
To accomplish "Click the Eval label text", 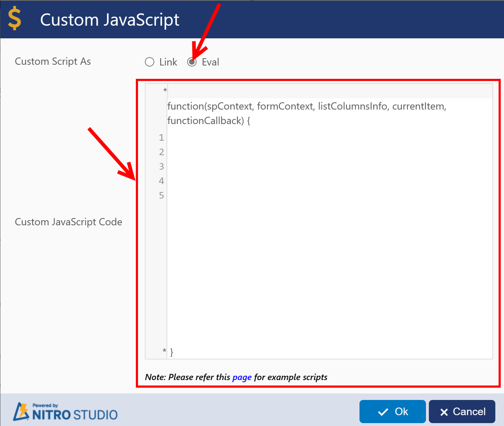I will pyautogui.click(x=210, y=62).
